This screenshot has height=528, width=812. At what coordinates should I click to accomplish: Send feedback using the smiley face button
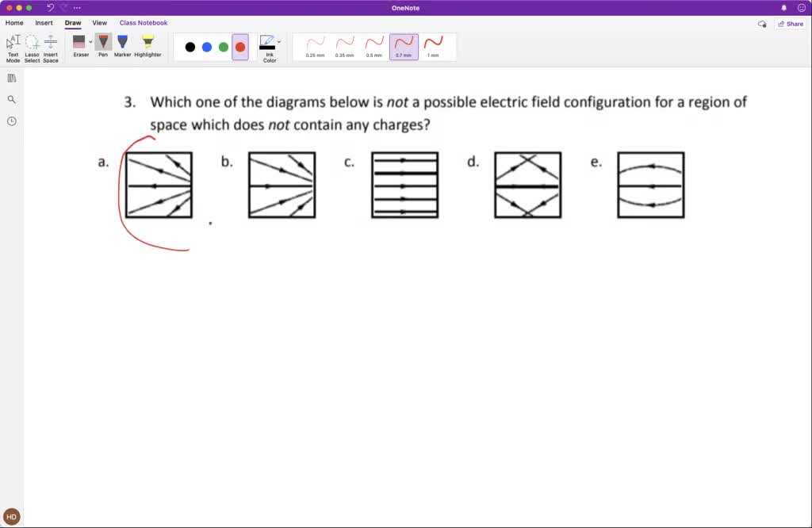point(802,7)
